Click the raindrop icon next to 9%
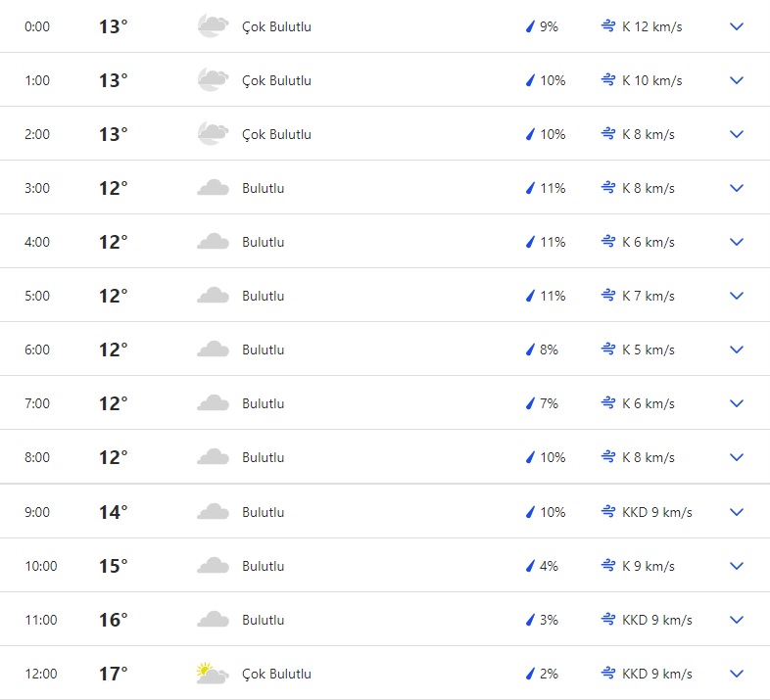Viewport: 770px width, 700px height. tap(530, 26)
